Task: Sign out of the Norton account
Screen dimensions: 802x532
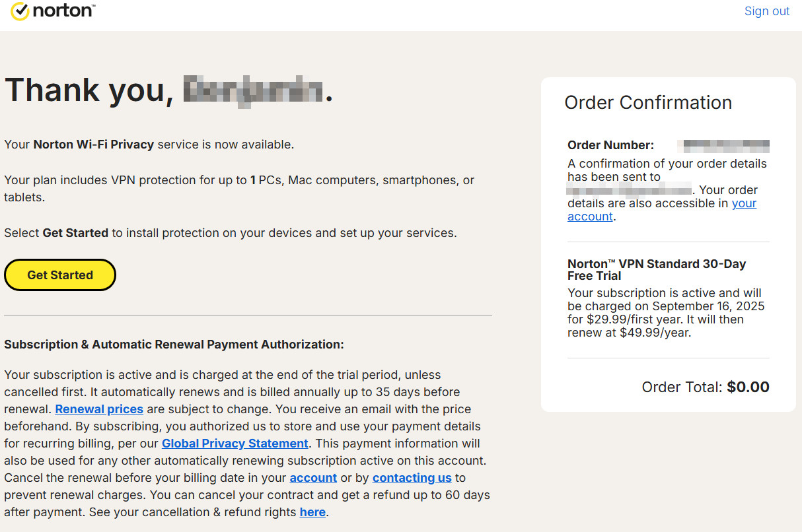Action: 766,11
